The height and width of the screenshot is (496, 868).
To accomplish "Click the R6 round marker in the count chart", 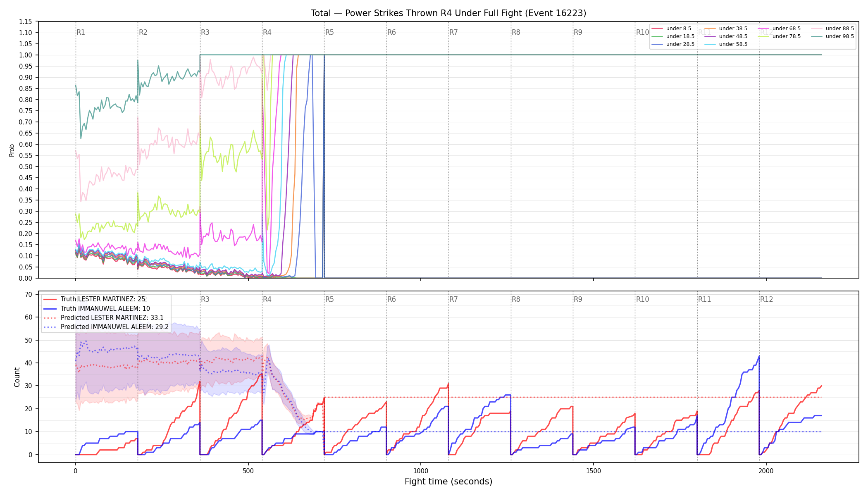I will pyautogui.click(x=392, y=299).
